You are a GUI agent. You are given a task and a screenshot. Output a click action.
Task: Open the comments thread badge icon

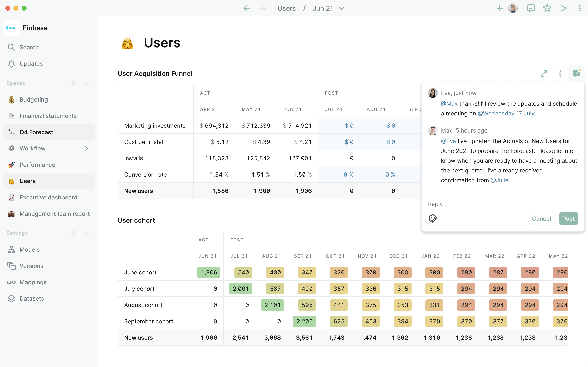576,73
